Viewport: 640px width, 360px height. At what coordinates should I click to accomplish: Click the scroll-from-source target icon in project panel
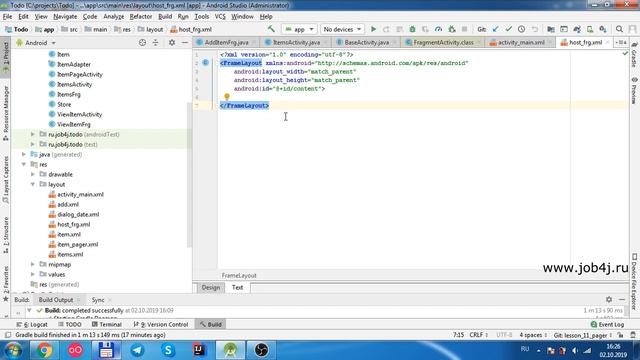coord(142,42)
